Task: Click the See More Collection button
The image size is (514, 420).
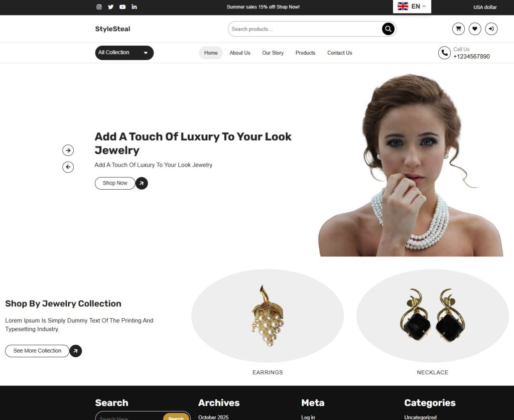Action: (x=37, y=351)
